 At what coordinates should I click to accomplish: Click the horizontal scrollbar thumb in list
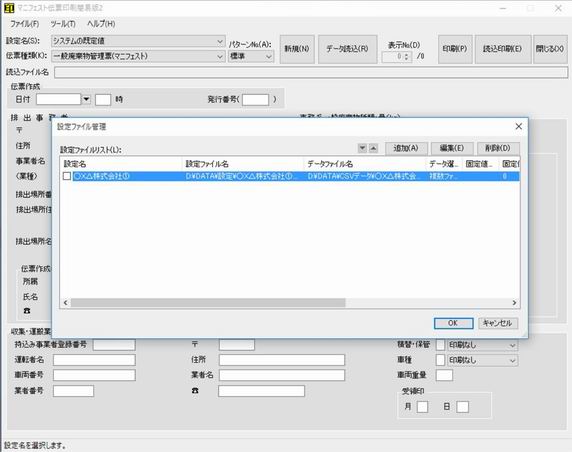pos(208,302)
